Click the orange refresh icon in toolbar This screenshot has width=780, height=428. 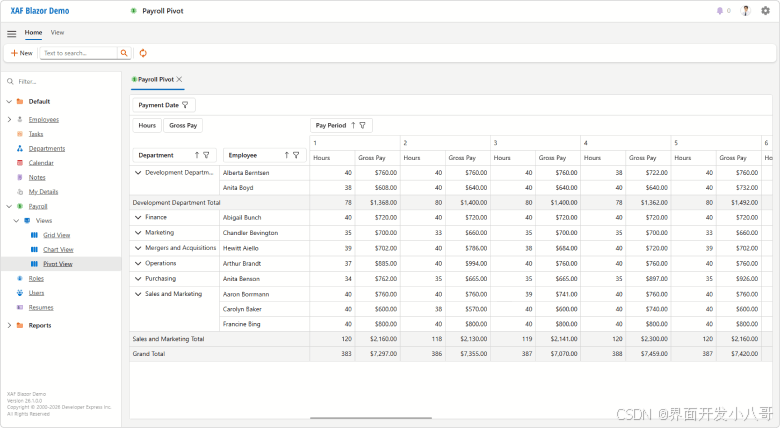coord(143,53)
